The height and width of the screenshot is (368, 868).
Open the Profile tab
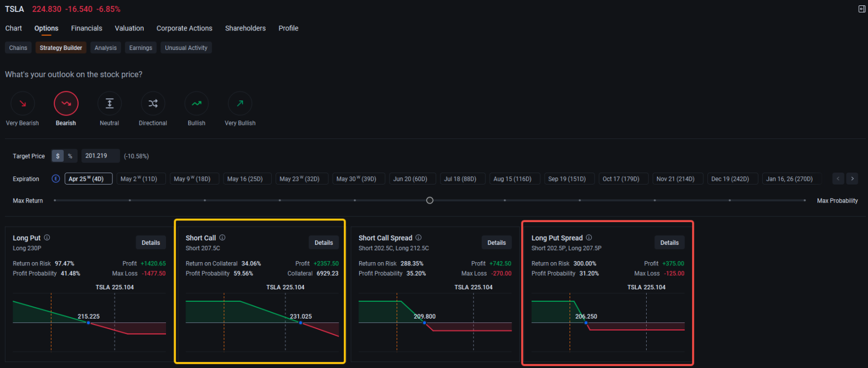click(289, 28)
